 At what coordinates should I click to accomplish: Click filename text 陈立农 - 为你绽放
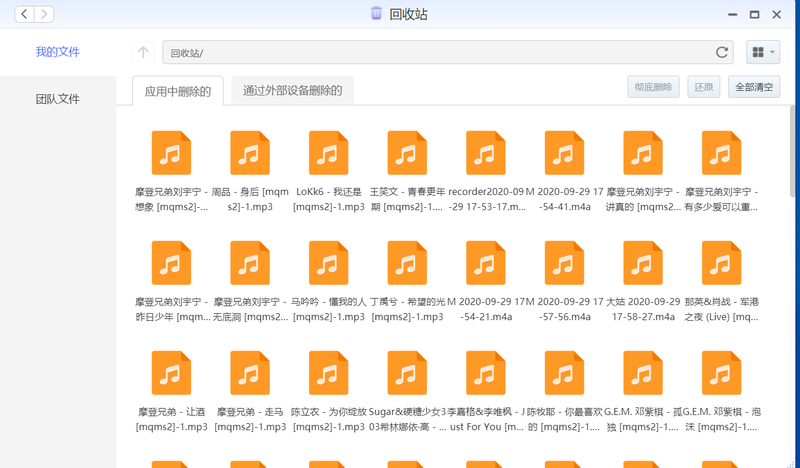[x=329, y=411]
